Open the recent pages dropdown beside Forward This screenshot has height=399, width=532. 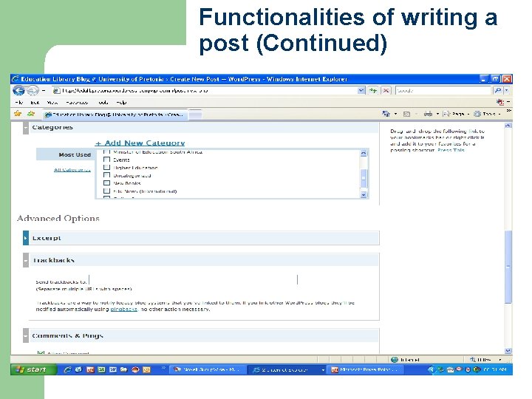(44, 91)
